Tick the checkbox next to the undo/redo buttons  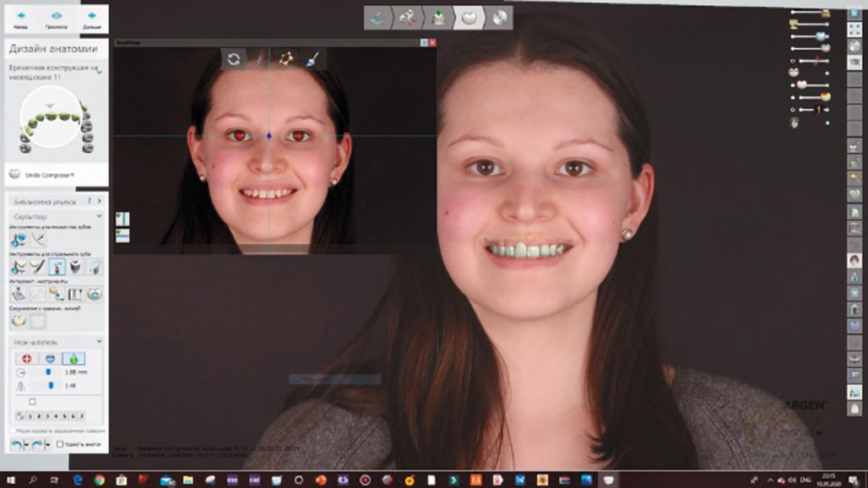(59, 444)
